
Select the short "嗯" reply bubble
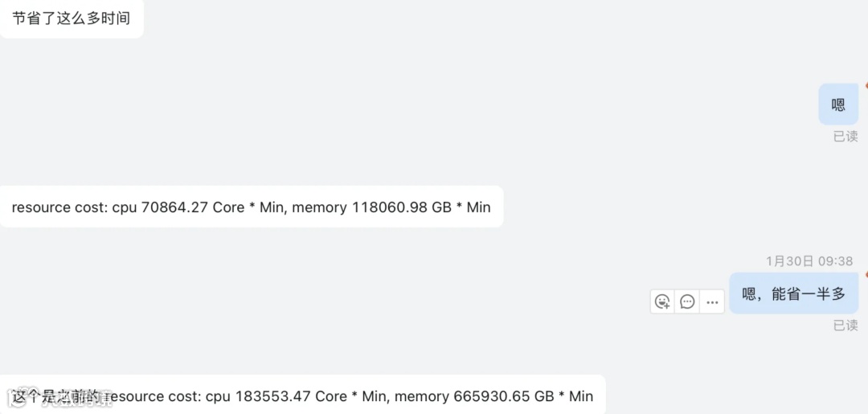[838, 105]
